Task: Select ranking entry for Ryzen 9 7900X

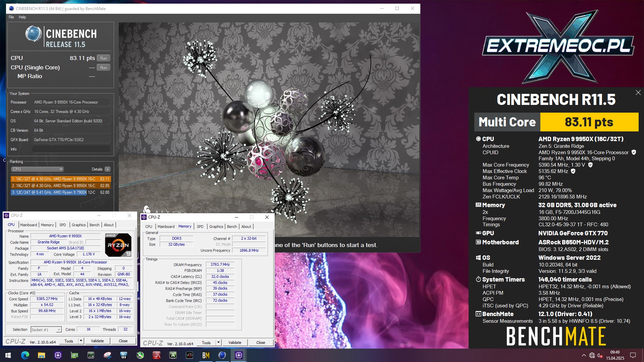Action: click(x=61, y=192)
